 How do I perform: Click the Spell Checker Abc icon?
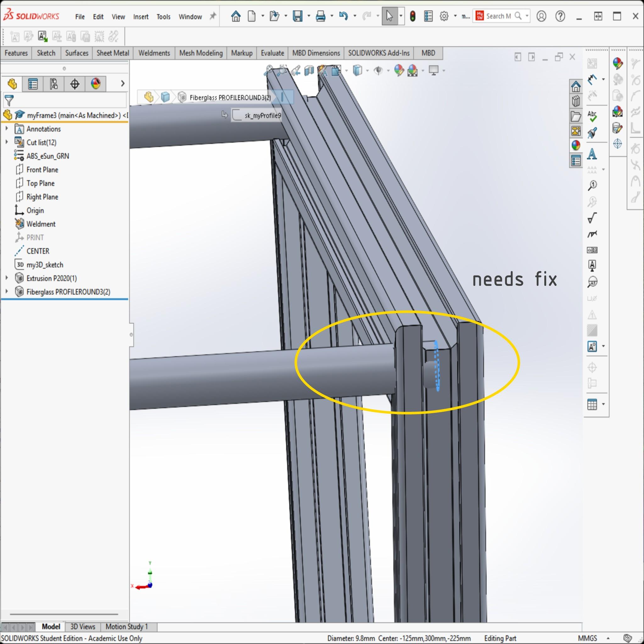point(592,116)
